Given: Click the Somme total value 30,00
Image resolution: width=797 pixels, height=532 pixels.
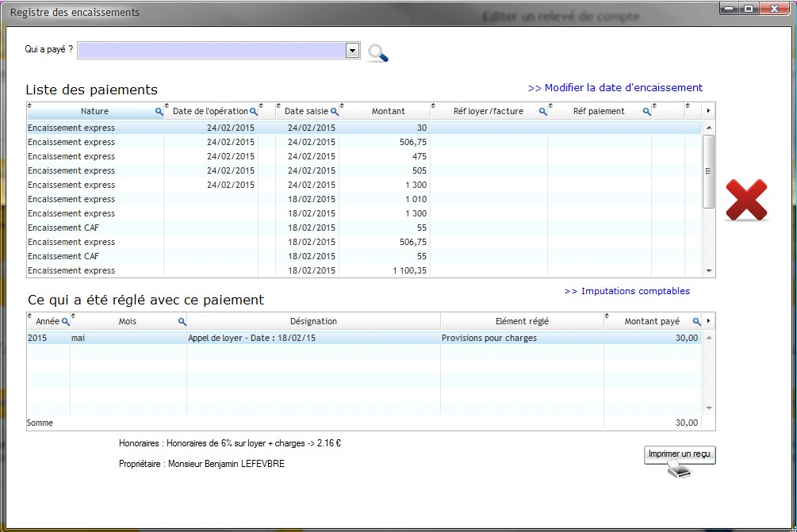Looking at the screenshot, I should tap(686, 423).
